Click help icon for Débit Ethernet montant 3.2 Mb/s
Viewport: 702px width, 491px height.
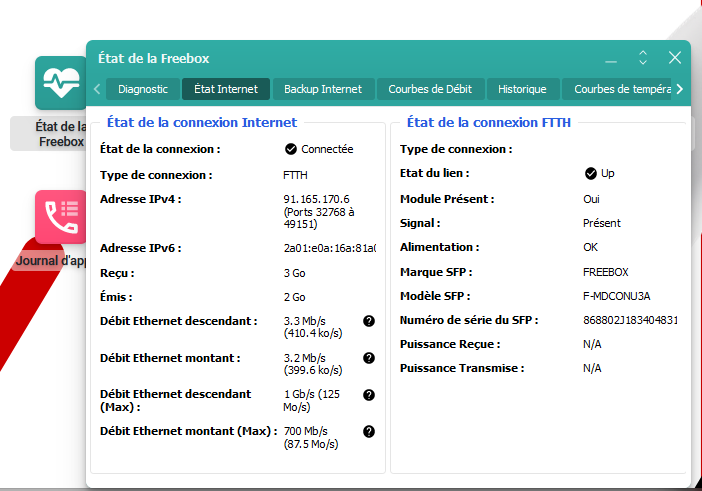pyautogui.click(x=369, y=358)
